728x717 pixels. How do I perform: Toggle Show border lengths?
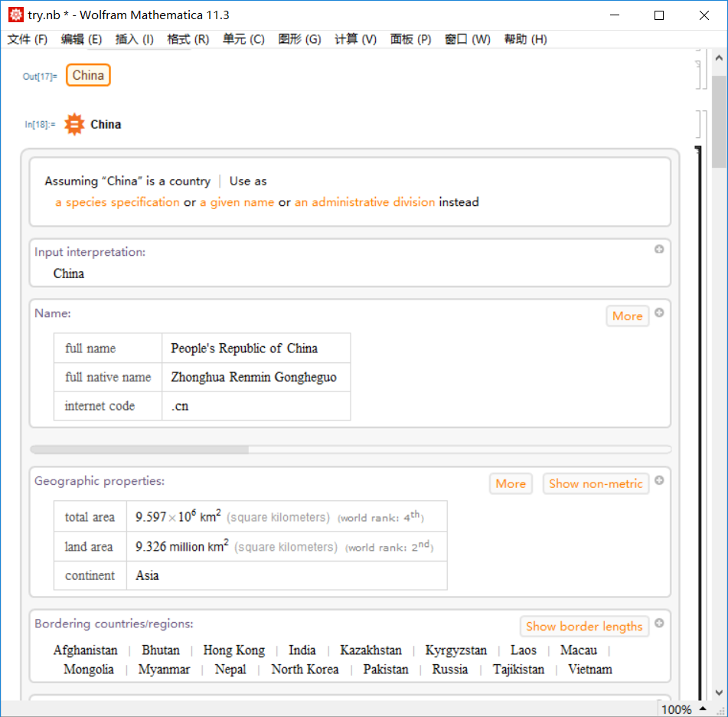(x=584, y=626)
